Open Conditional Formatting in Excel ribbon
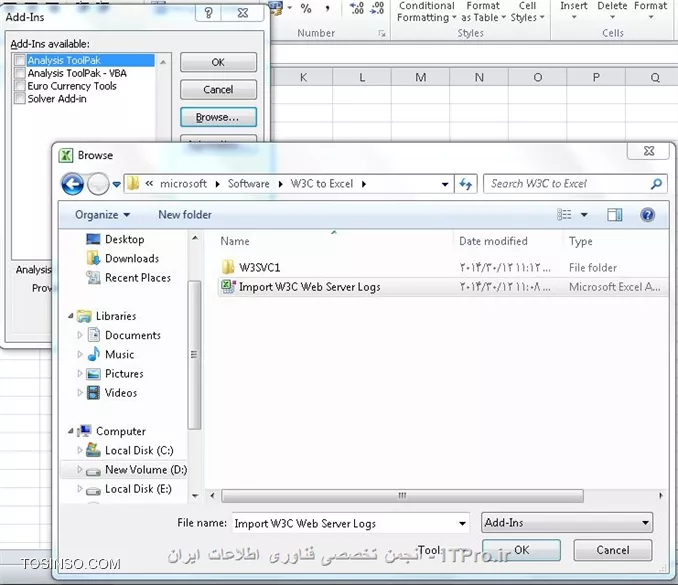The image size is (678, 585). coord(426,12)
